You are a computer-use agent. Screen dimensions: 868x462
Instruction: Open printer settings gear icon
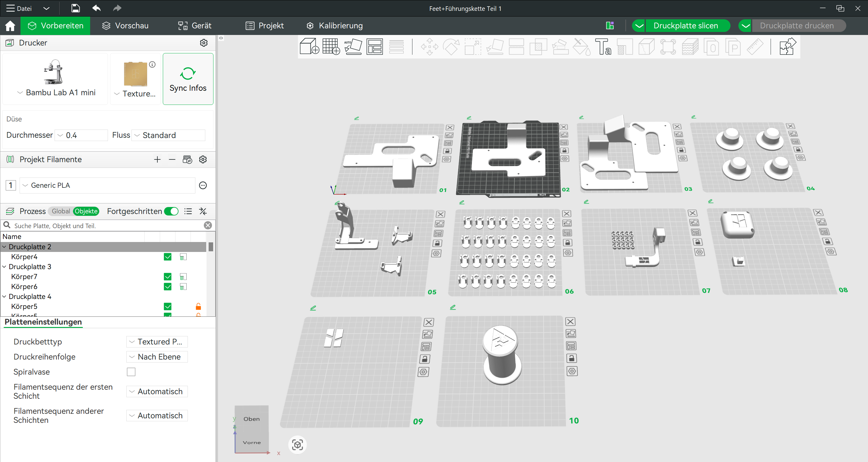(204, 43)
